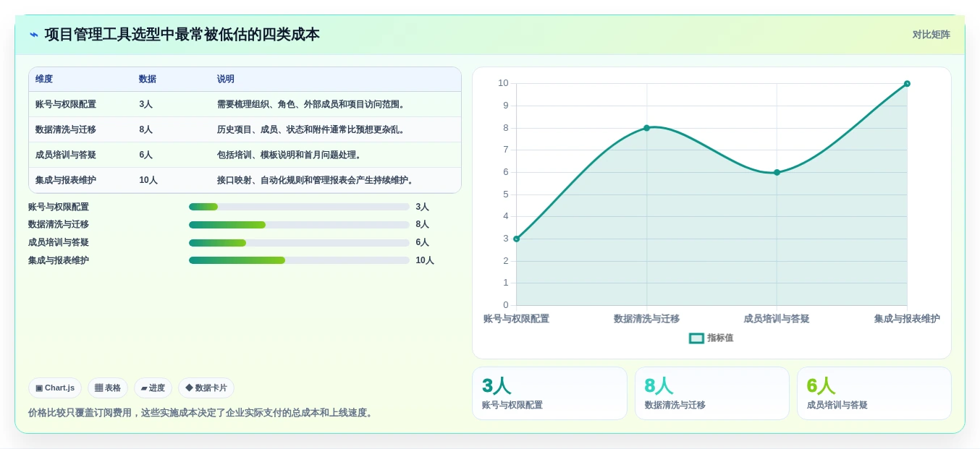
Task: Click the 维度 column header
Action: click(x=44, y=79)
